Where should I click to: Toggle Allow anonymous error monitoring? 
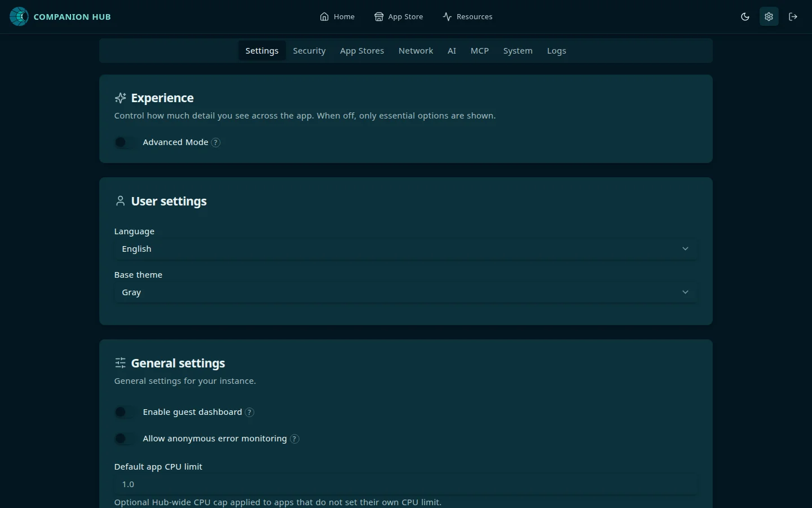coord(125,439)
